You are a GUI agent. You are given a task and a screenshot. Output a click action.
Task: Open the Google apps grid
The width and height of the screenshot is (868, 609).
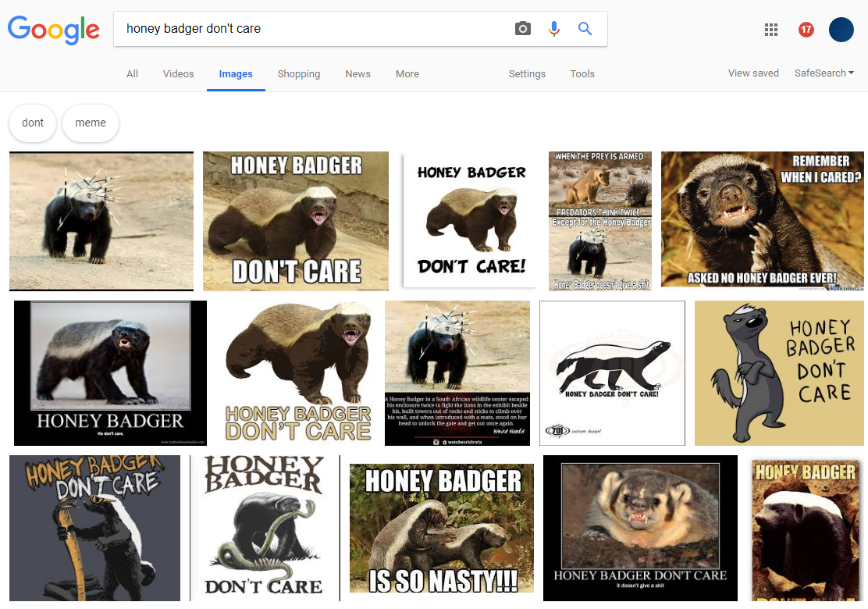(771, 30)
